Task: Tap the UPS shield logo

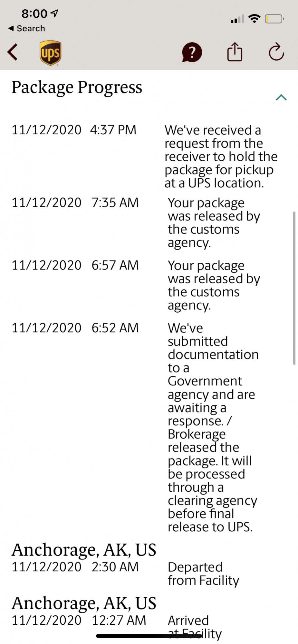Action: point(51,53)
